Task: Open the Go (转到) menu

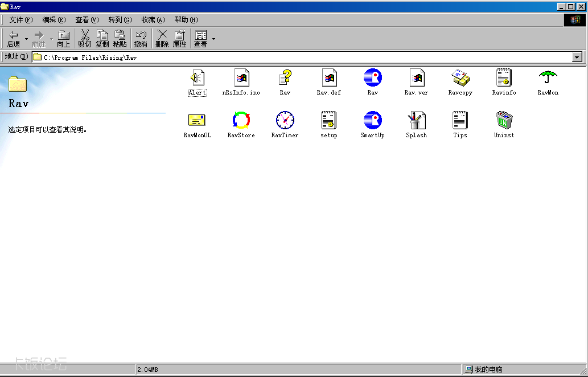Action: [x=120, y=20]
